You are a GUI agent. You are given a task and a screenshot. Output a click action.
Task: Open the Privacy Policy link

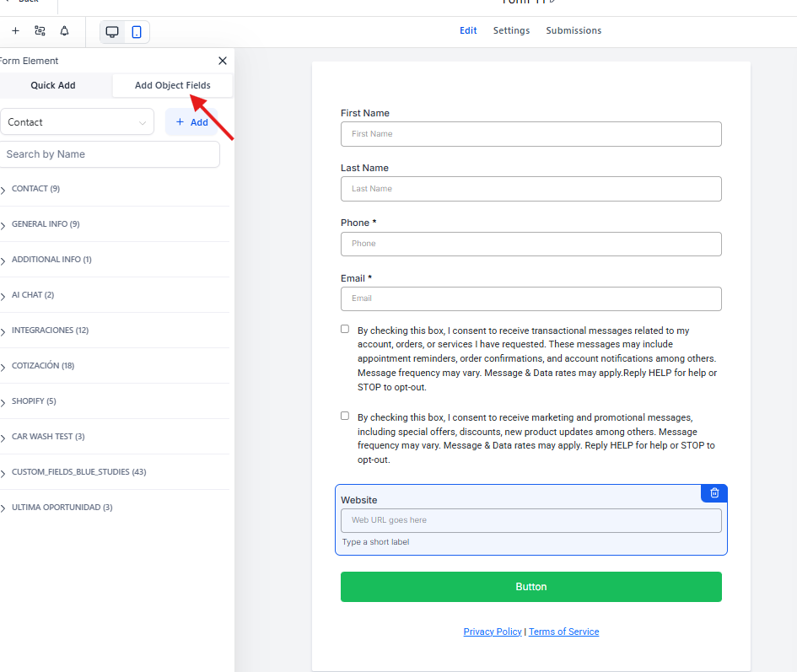click(x=493, y=632)
